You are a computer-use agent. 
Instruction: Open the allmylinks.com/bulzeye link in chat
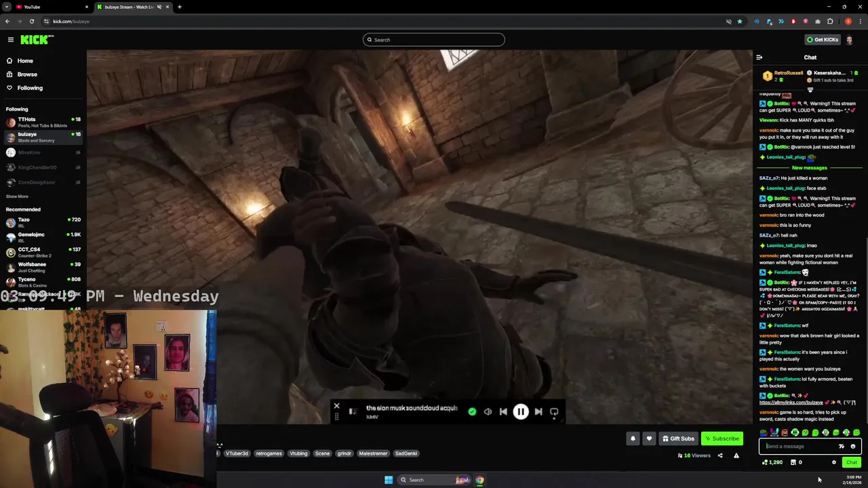click(791, 403)
